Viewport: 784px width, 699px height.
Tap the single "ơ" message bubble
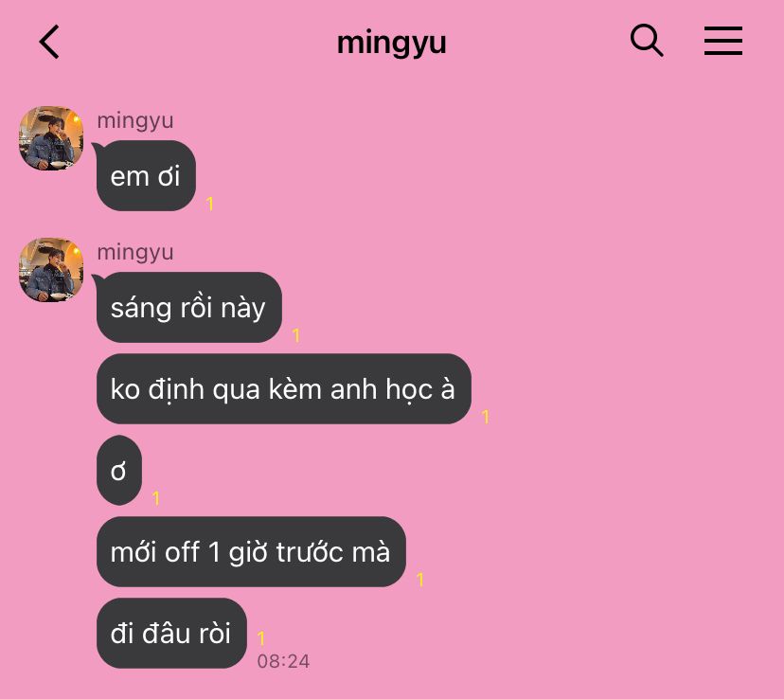[x=119, y=470]
